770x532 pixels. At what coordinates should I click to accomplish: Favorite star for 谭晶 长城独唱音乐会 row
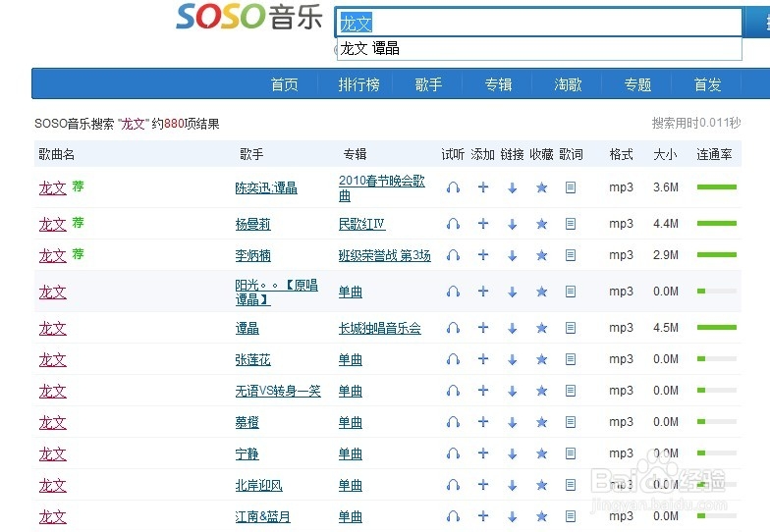(542, 328)
